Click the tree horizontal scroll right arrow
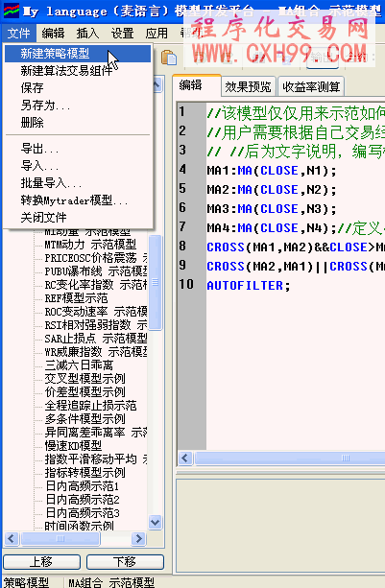This screenshot has width=385, height=588. [x=138, y=538]
